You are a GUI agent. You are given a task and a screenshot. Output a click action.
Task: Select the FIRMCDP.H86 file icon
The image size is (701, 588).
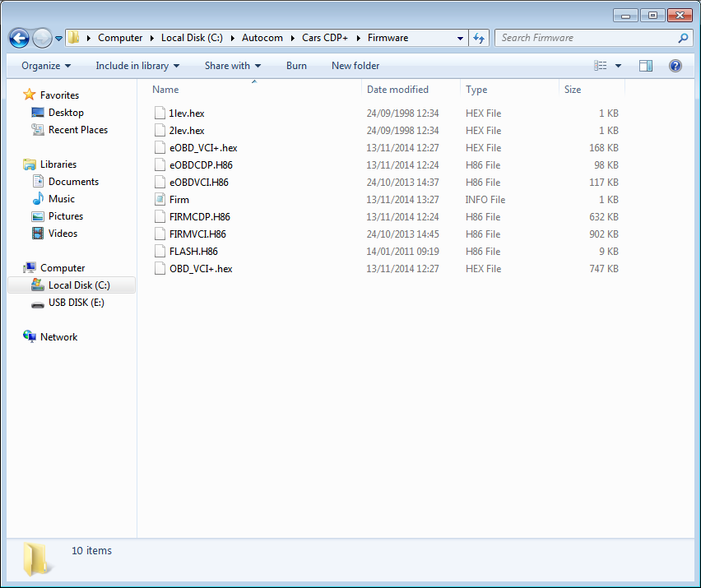[x=160, y=217]
